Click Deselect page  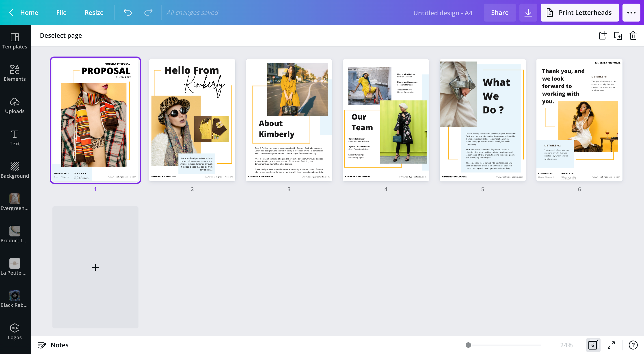(x=61, y=35)
